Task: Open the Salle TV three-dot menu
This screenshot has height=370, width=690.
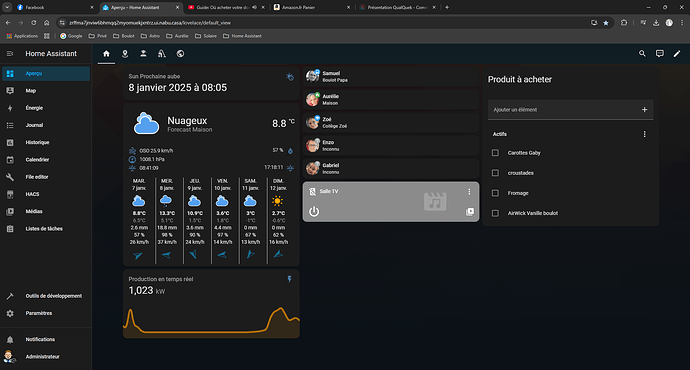Action: (x=469, y=191)
